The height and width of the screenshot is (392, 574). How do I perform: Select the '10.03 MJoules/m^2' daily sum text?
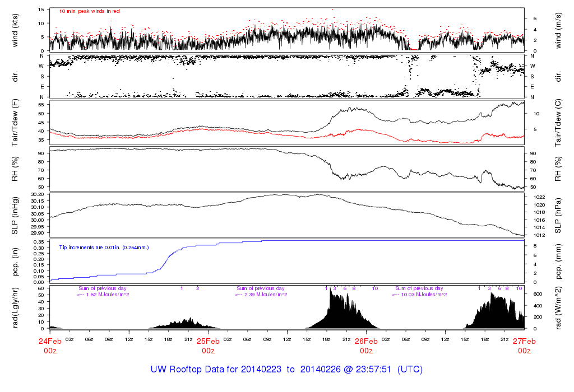point(422,295)
